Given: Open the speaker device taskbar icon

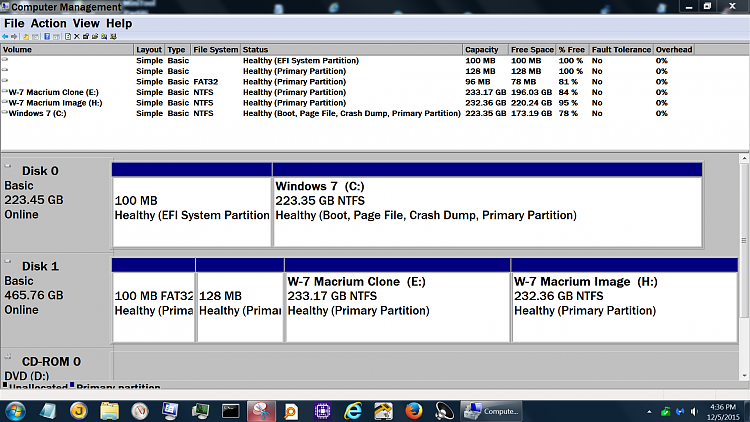Looking at the screenshot, I should pos(444,411).
